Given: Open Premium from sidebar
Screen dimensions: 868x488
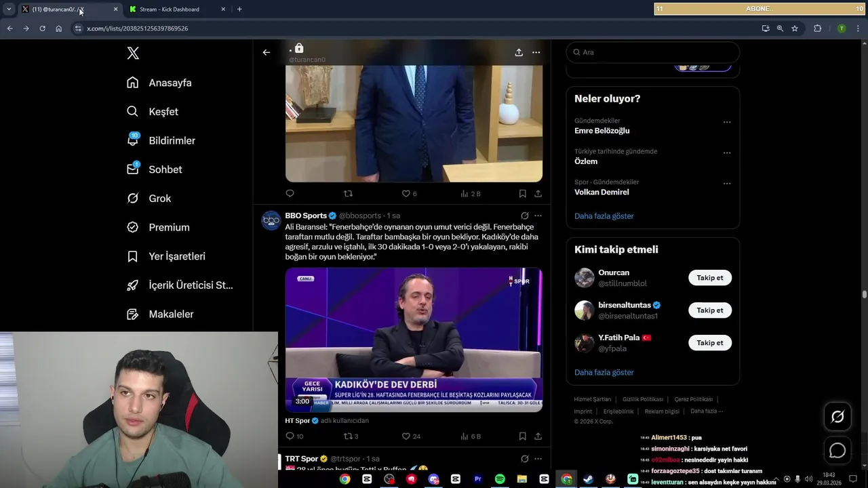Looking at the screenshot, I should 158,228.
